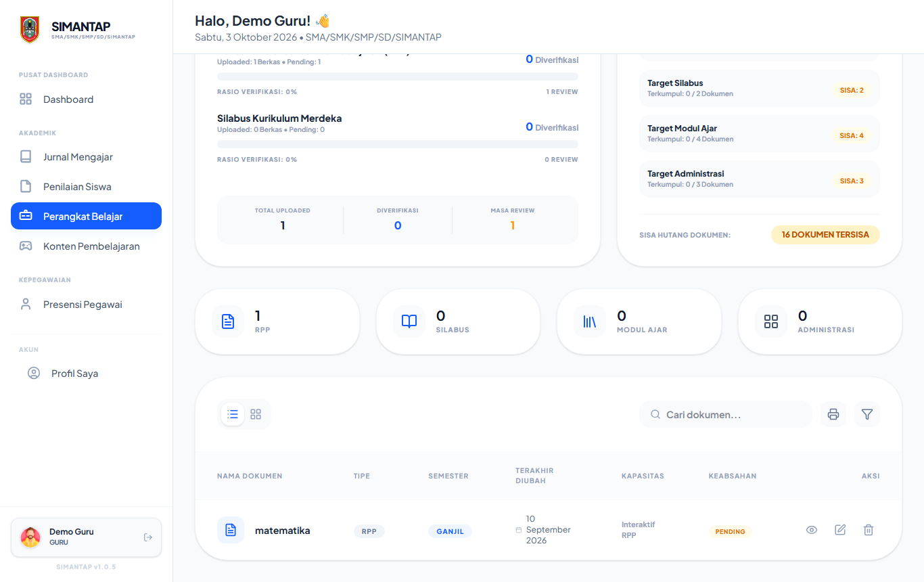Click Demo Guru avatar picture
924x582 pixels.
point(30,537)
